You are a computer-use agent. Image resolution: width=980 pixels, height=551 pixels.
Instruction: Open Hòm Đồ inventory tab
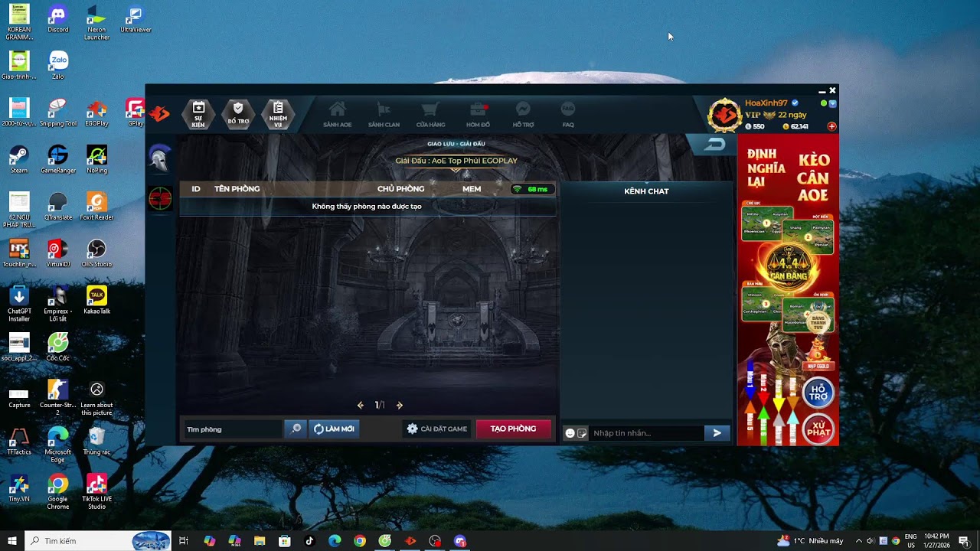coord(478,115)
